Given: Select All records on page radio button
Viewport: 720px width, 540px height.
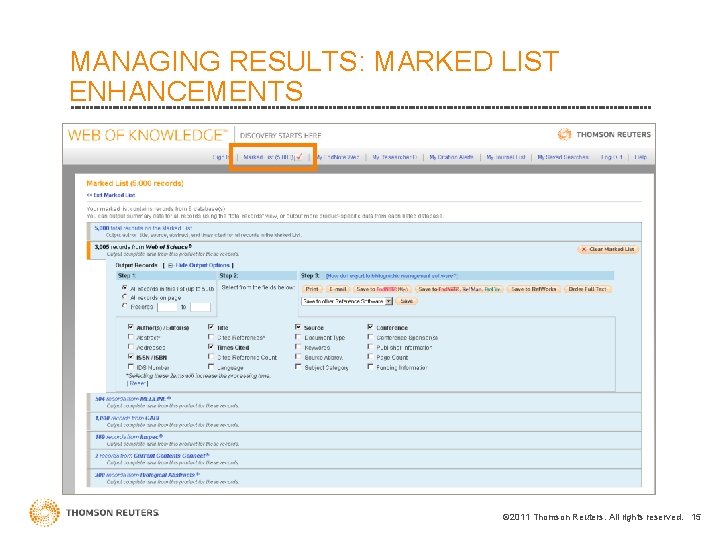Looking at the screenshot, I should click(x=124, y=297).
